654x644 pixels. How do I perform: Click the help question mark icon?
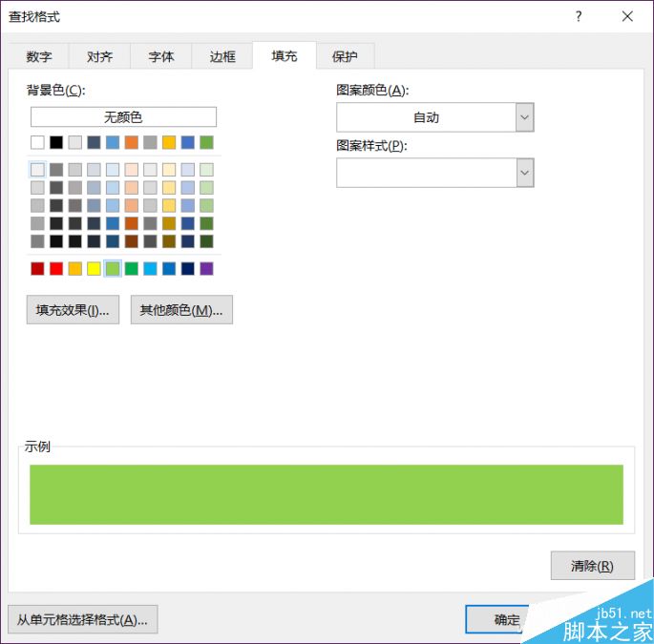[x=579, y=16]
